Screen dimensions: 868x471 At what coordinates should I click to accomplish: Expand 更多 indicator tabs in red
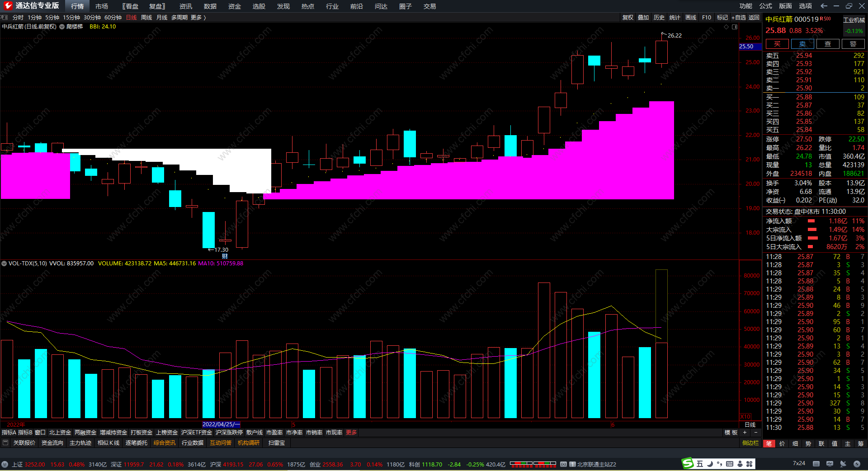pyautogui.click(x=351, y=433)
